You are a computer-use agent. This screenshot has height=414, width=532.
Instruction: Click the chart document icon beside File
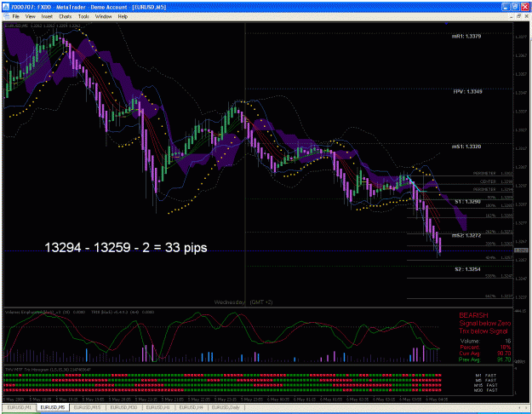7,16
